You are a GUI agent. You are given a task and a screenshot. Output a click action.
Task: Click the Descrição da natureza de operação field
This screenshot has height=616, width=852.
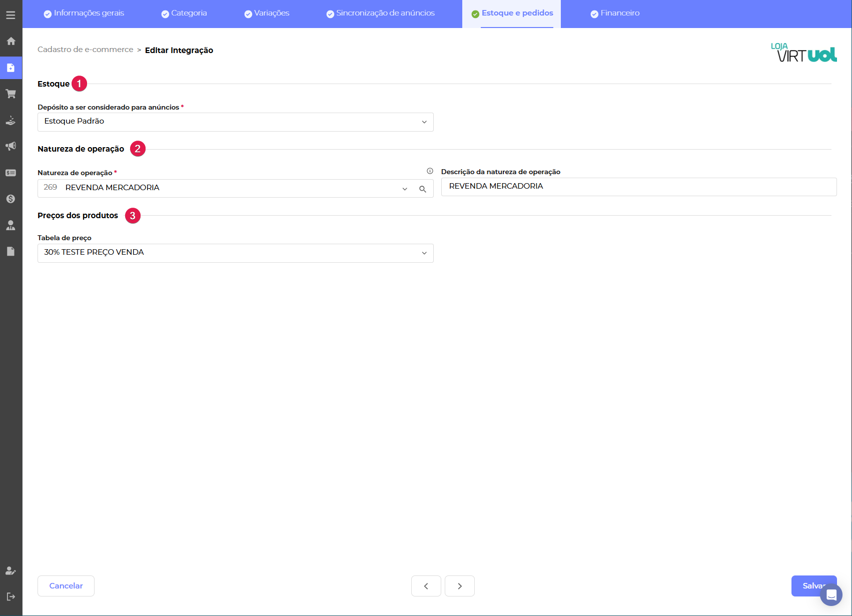pos(638,187)
